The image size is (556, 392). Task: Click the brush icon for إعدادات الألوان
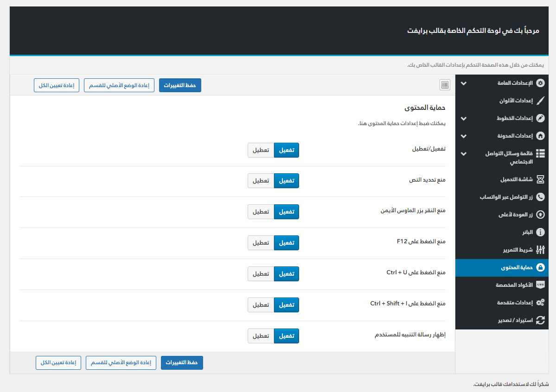click(540, 101)
